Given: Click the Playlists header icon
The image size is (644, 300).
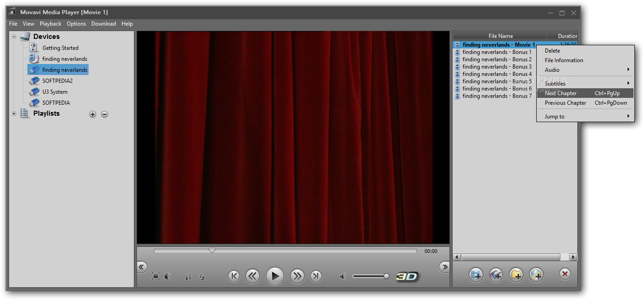Looking at the screenshot, I should (24, 113).
